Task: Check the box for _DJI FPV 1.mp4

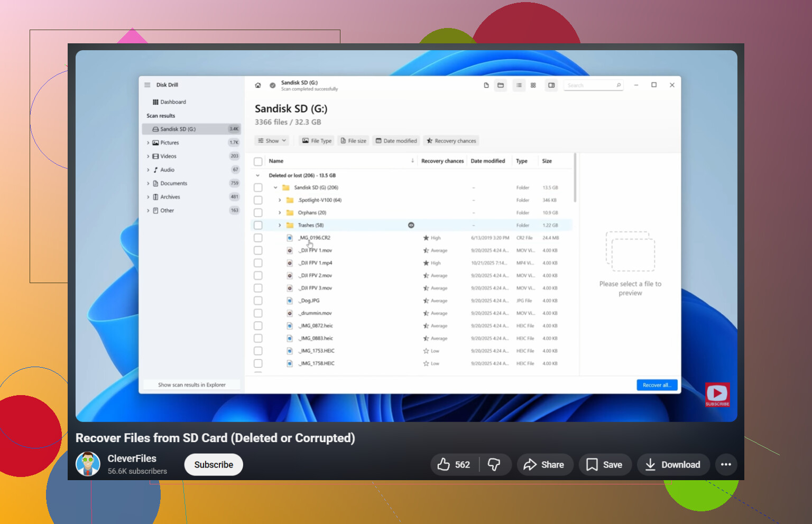Action: 258,263
